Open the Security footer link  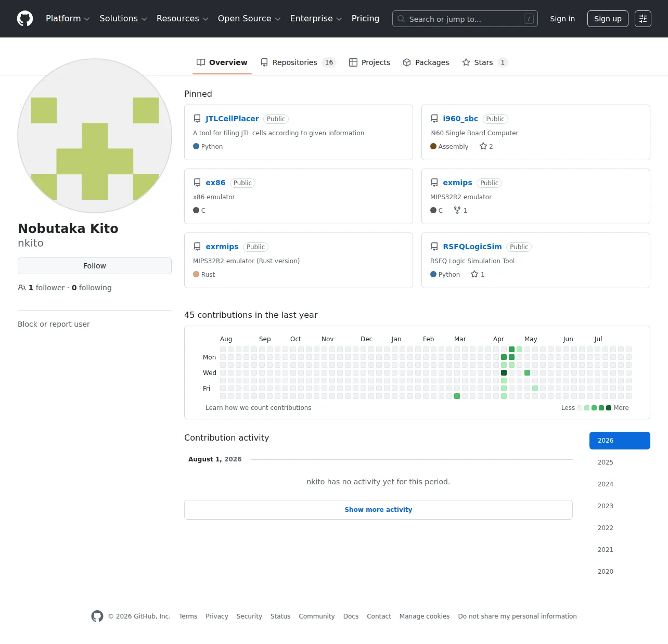coord(249,616)
